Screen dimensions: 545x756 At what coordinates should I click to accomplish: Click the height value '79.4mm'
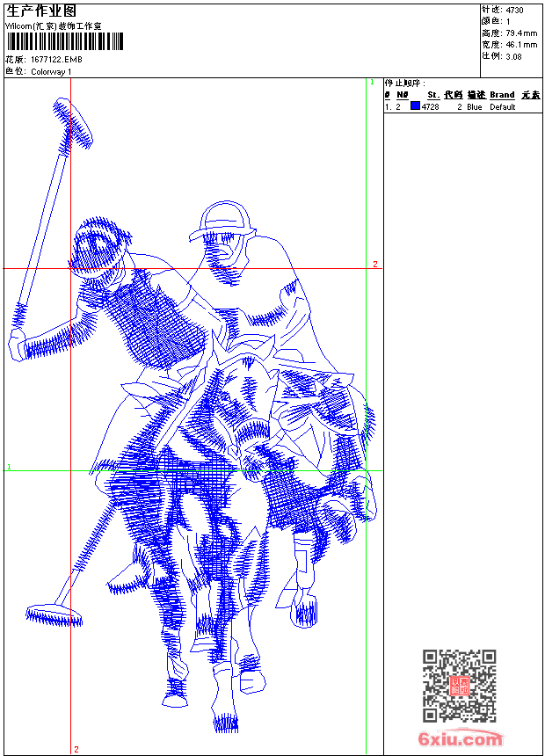(521, 33)
